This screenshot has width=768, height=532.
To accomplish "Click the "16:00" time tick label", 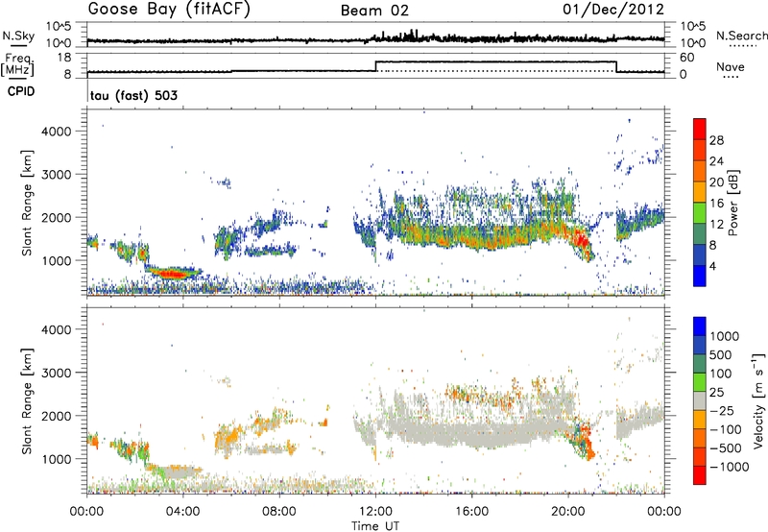I will [x=471, y=512].
